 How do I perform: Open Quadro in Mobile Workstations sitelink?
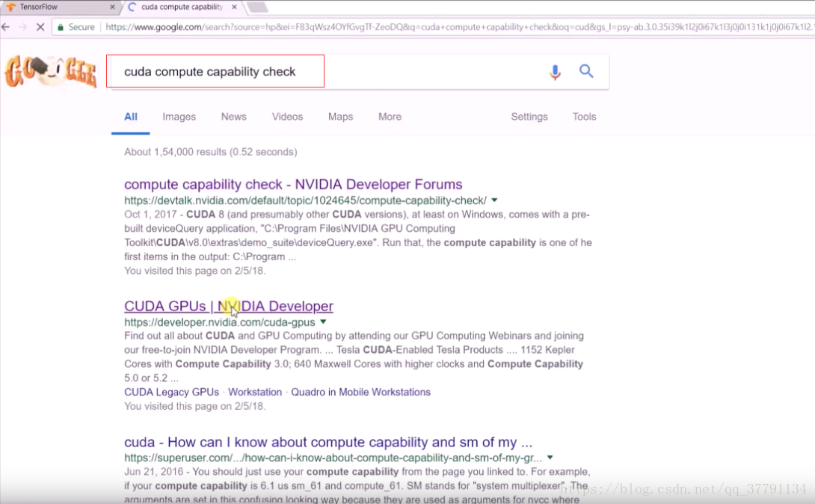[360, 393]
